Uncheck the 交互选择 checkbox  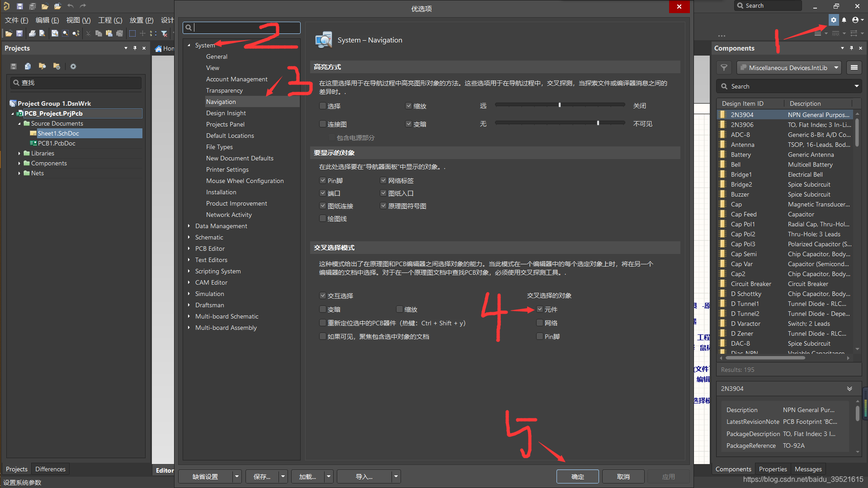[x=323, y=296]
